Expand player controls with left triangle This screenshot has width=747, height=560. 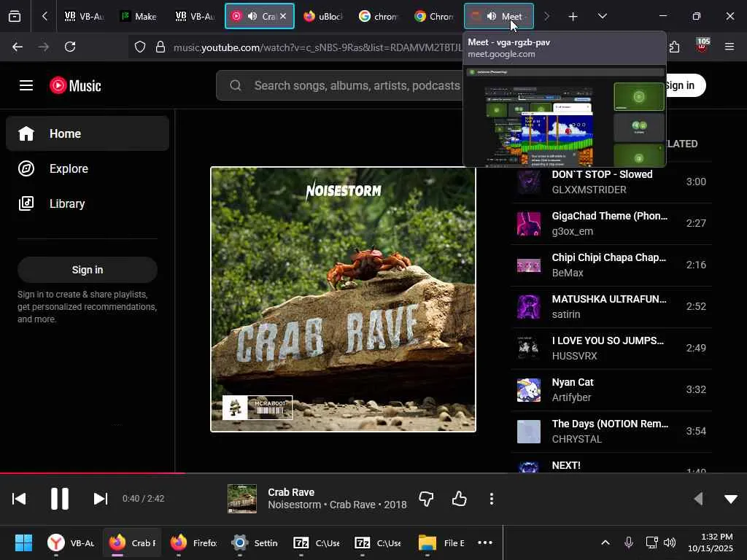pos(698,499)
